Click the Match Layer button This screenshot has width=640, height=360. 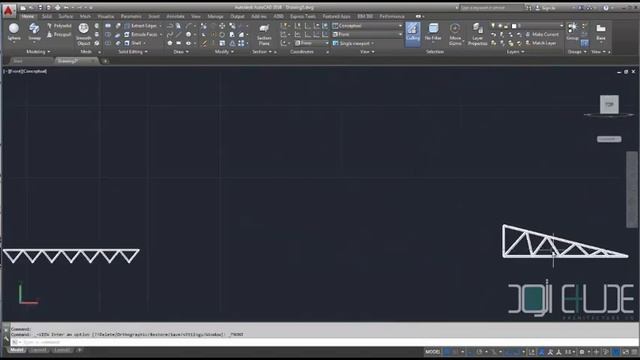point(541,43)
